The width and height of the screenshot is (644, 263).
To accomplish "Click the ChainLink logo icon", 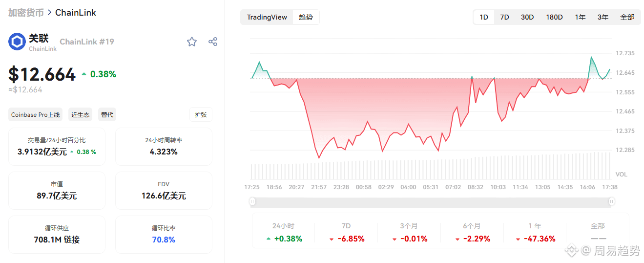I will [17, 42].
